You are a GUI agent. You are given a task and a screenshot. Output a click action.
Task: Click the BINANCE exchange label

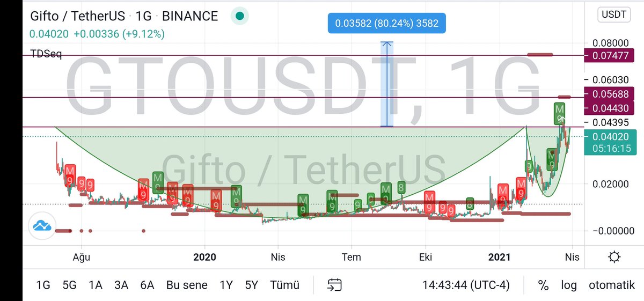(190, 16)
